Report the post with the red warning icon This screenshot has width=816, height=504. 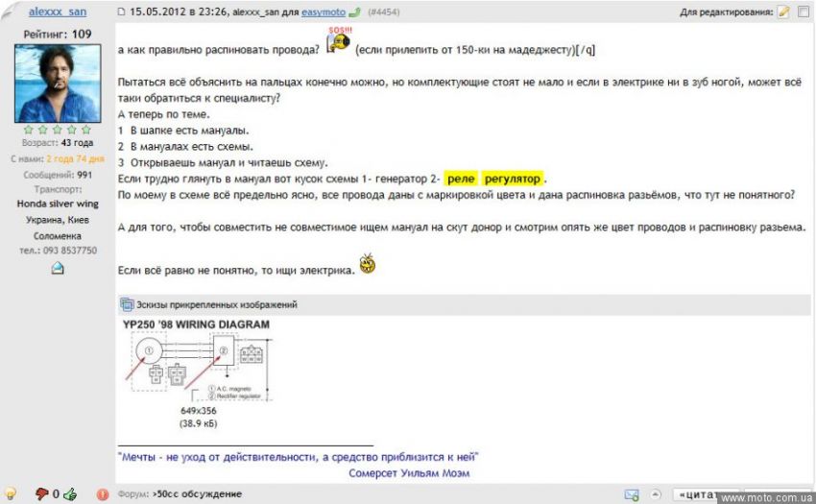point(103,494)
